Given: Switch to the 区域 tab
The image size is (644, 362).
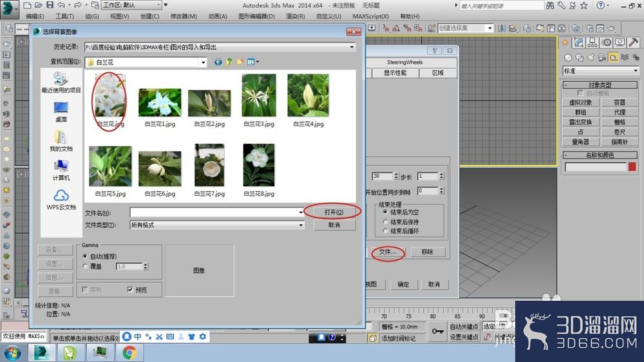Looking at the screenshot, I should tap(438, 73).
